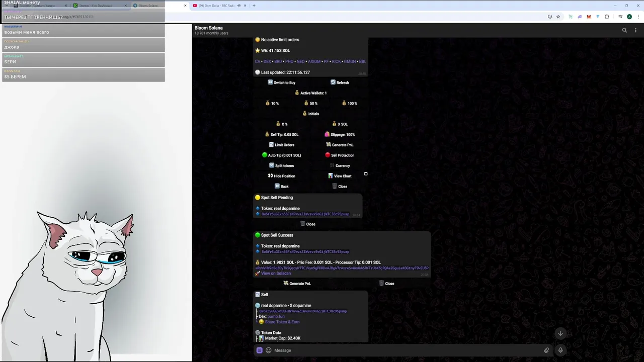
Task: Click Generate PnL beside Limit Orders
Action: coord(340,145)
